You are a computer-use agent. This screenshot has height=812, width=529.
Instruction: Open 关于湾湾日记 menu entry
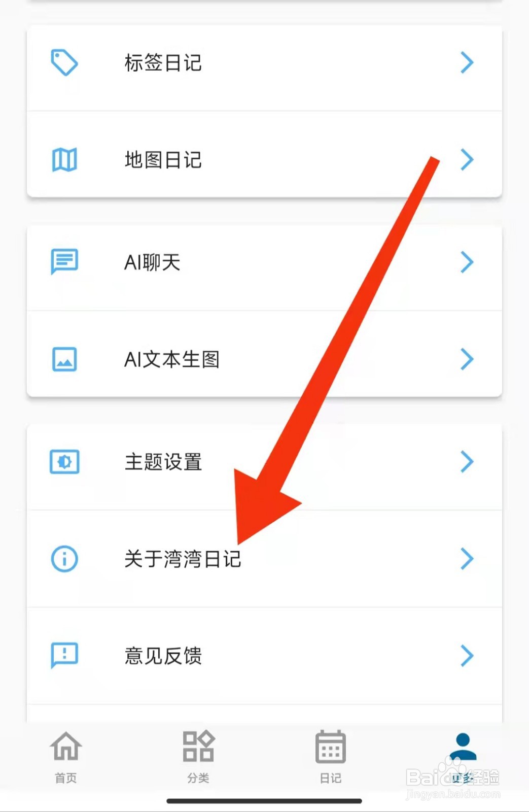tap(264, 559)
